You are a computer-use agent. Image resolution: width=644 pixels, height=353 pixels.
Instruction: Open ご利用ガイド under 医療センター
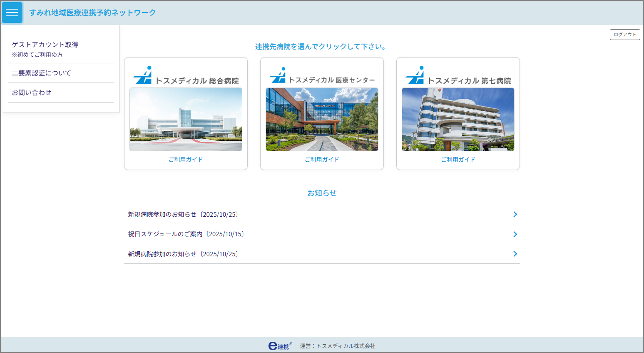322,160
